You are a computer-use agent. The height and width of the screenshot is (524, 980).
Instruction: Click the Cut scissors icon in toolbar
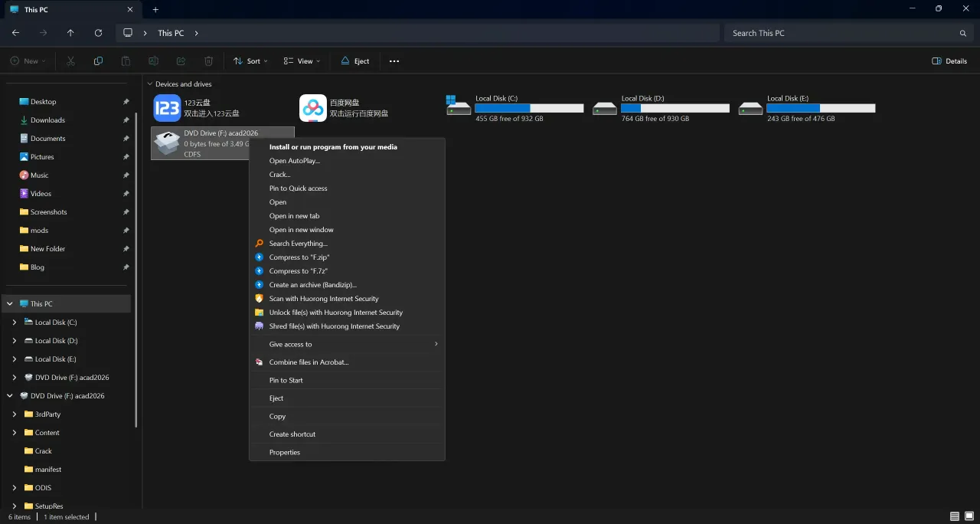tap(70, 61)
